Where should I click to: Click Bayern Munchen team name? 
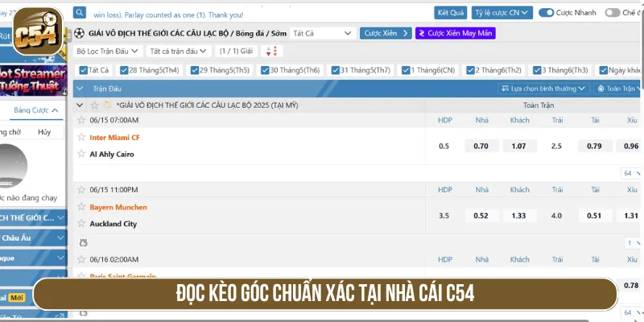point(118,208)
